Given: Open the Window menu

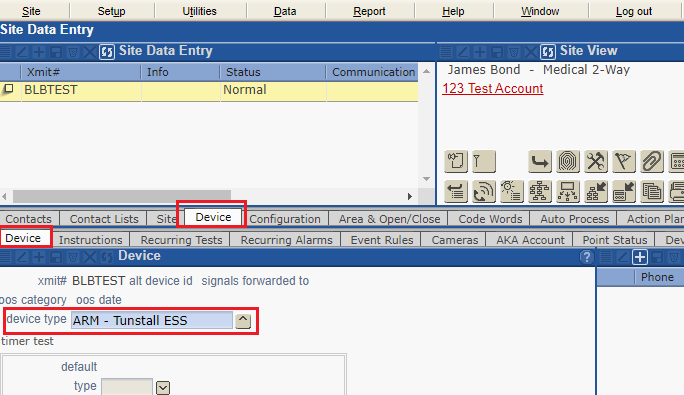Looking at the screenshot, I should 540,11.
